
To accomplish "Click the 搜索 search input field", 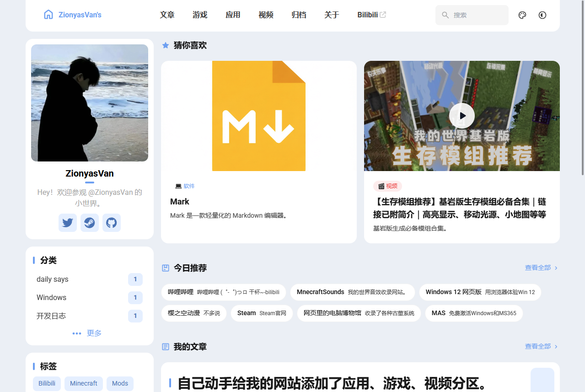I will 472,15.
